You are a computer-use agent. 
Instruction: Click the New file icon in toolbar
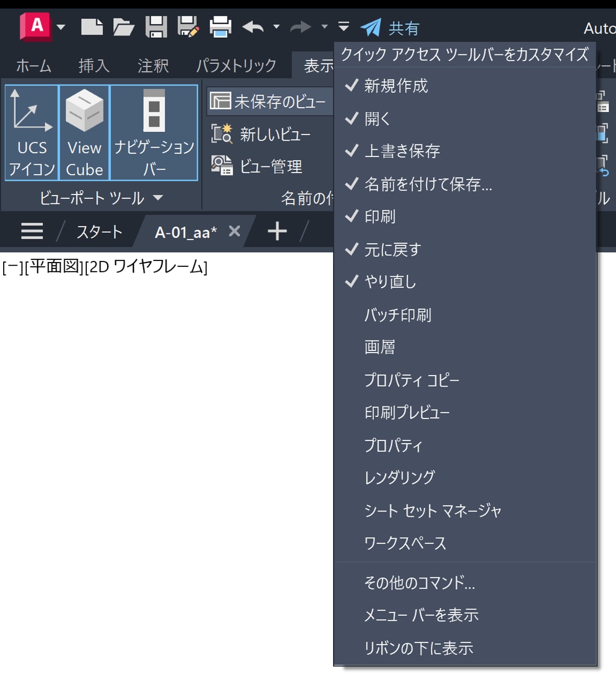[x=92, y=27]
